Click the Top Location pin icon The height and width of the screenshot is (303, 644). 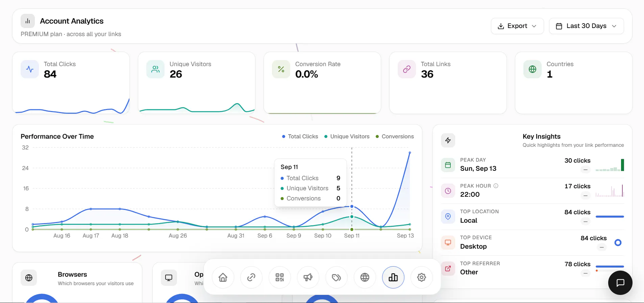click(448, 217)
